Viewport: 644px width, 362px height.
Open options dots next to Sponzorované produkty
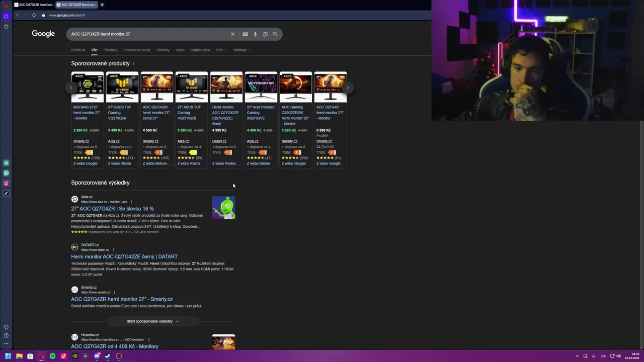(x=134, y=64)
